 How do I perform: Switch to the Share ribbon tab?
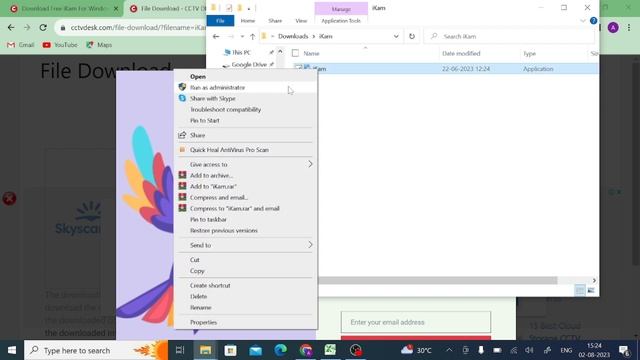coord(275,21)
